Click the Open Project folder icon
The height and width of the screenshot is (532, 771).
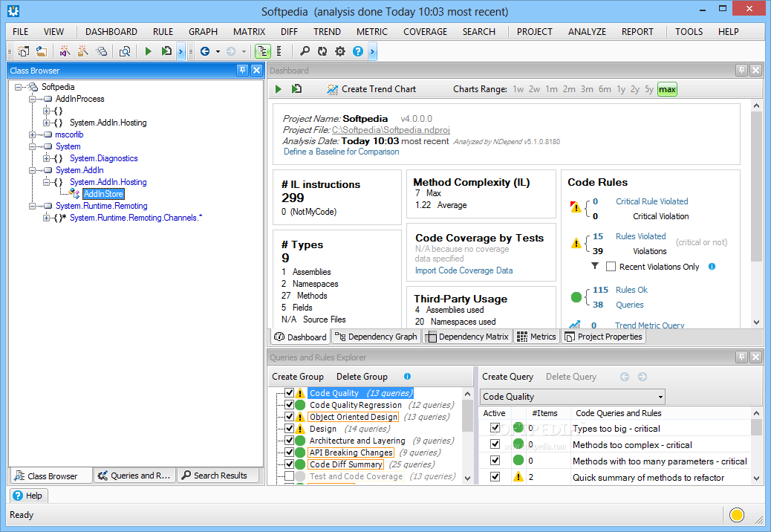(42, 51)
